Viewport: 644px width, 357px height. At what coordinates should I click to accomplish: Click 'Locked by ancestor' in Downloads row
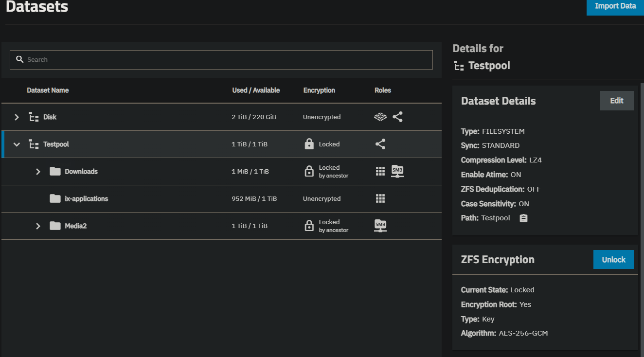(334, 171)
